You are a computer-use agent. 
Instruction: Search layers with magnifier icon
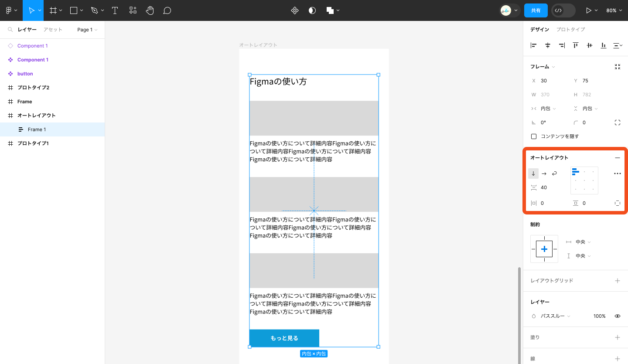(10, 30)
